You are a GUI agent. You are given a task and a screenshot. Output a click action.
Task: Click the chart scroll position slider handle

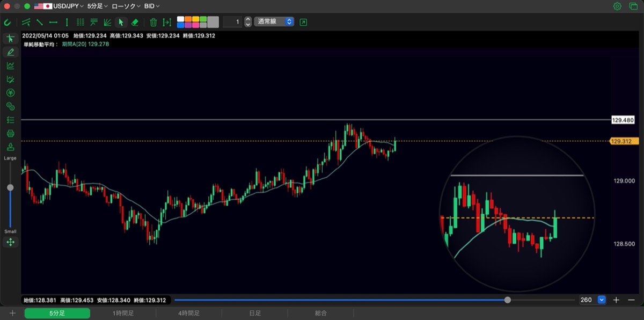tap(508, 300)
